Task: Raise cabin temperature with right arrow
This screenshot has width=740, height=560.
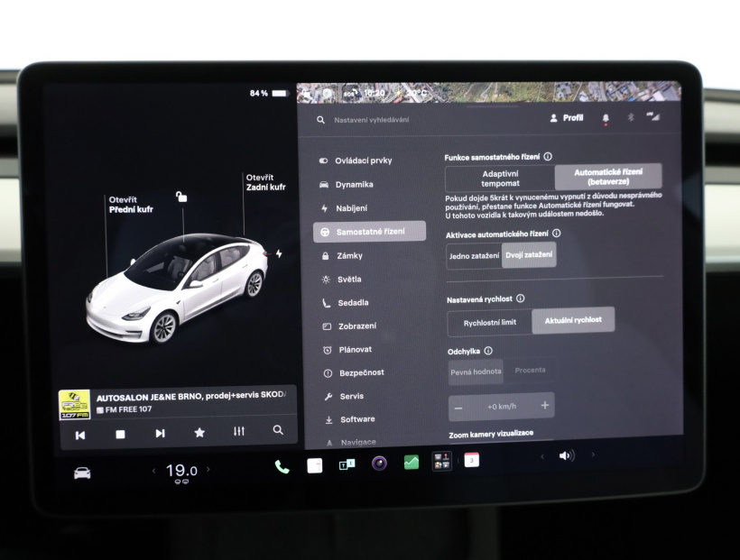Action: 208,470
